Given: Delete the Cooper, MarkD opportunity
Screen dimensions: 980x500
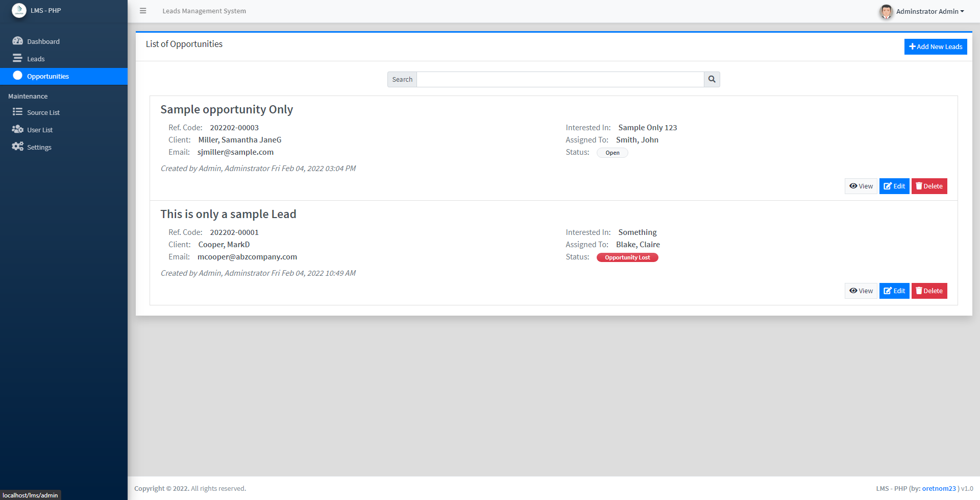Looking at the screenshot, I should point(929,291).
